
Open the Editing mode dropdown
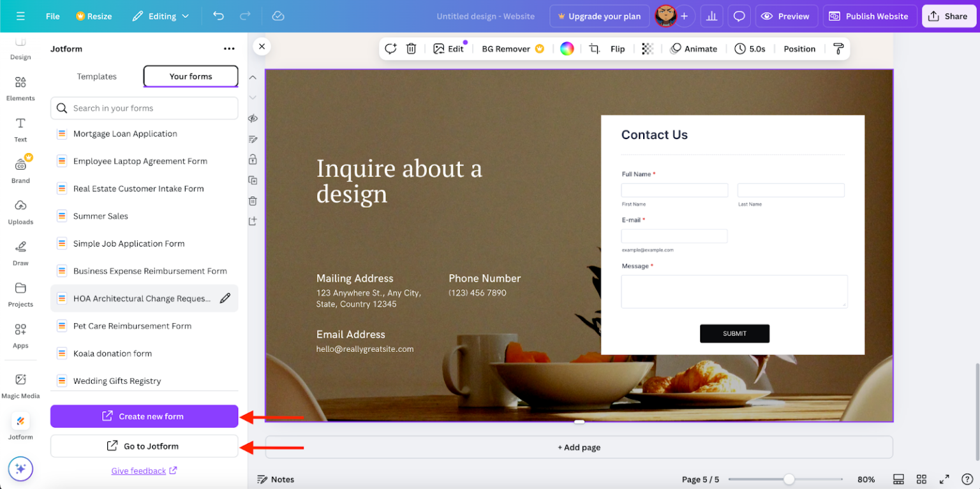pos(160,16)
